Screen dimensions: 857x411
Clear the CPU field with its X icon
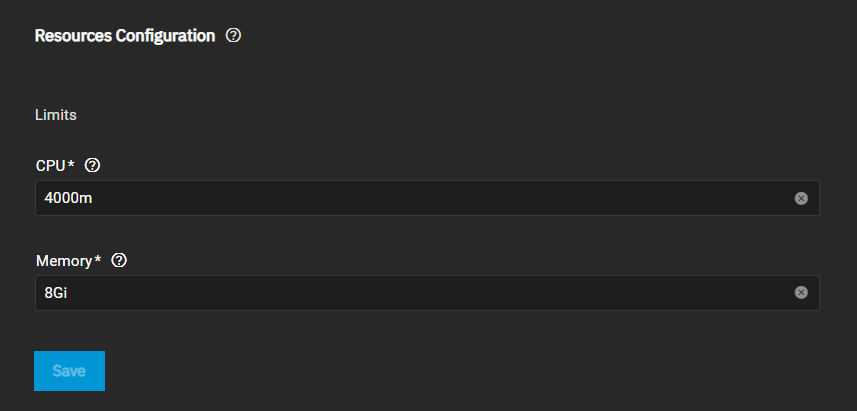[x=801, y=198]
